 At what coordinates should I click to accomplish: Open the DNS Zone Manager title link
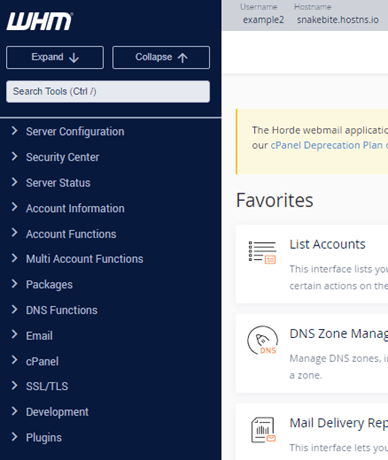pos(339,334)
